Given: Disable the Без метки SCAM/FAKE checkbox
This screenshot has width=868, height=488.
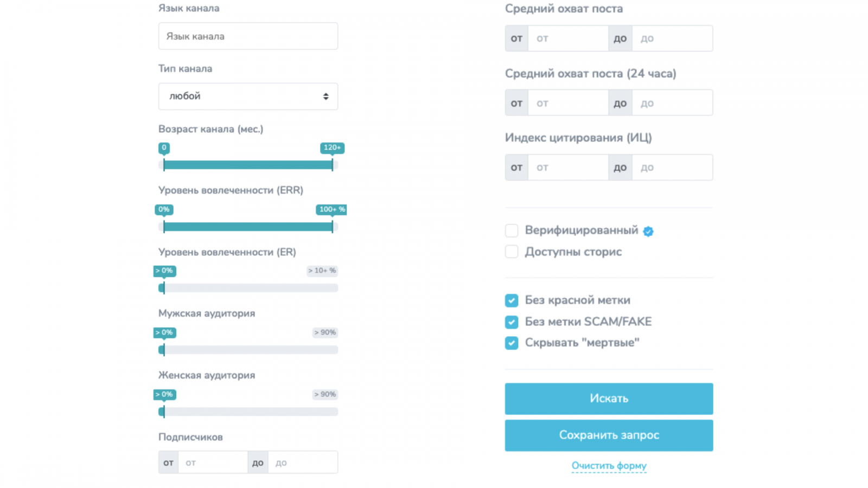Looking at the screenshot, I should point(512,322).
